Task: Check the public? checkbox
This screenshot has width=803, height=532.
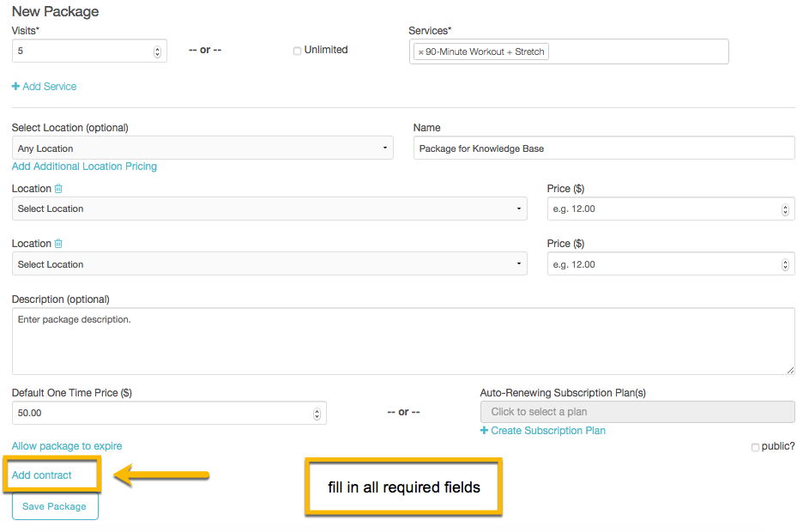Action: pos(755,446)
